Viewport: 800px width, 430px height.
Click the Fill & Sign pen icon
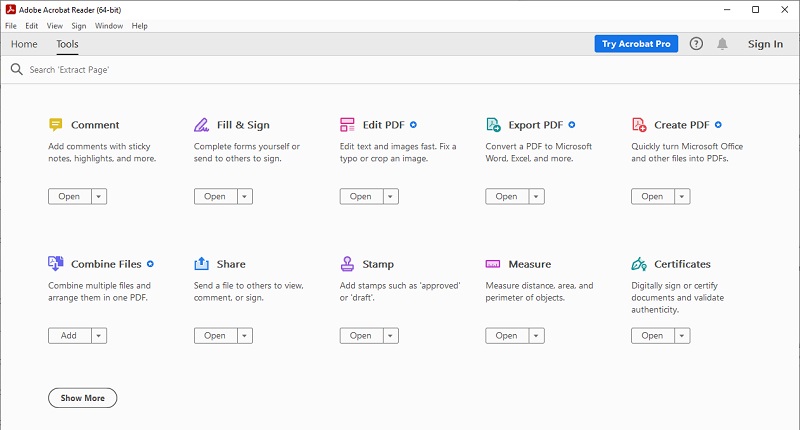[x=202, y=124]
